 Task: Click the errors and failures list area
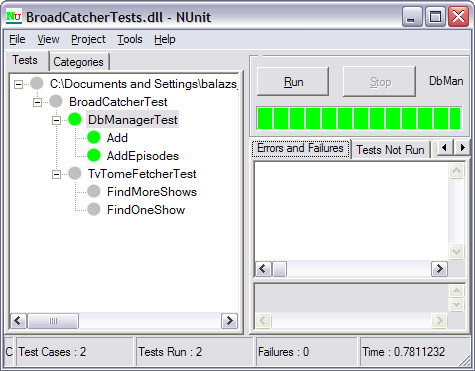click(352, 211)
